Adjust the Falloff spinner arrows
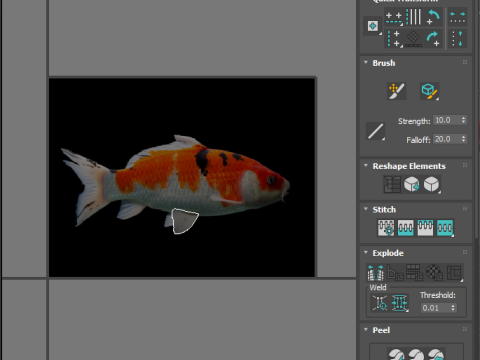This screenshot has height=360, width=480. pyautogui.click(x=463, y=139)
